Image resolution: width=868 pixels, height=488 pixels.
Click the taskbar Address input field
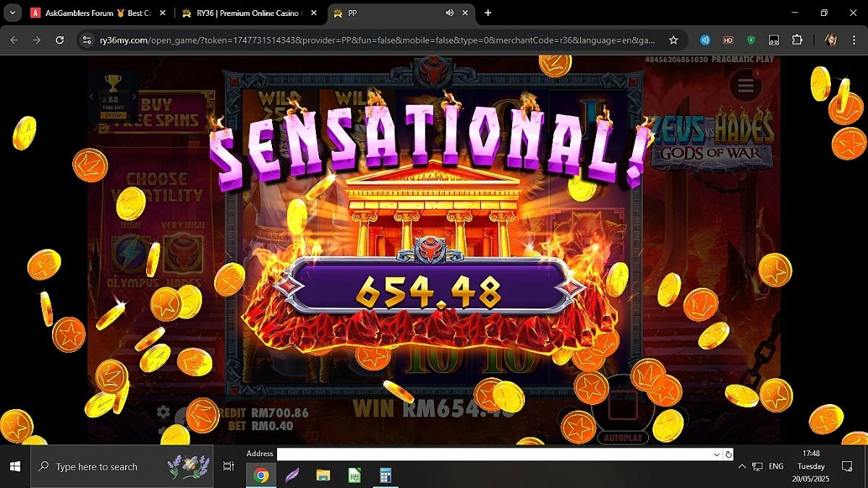coord(494,454)
